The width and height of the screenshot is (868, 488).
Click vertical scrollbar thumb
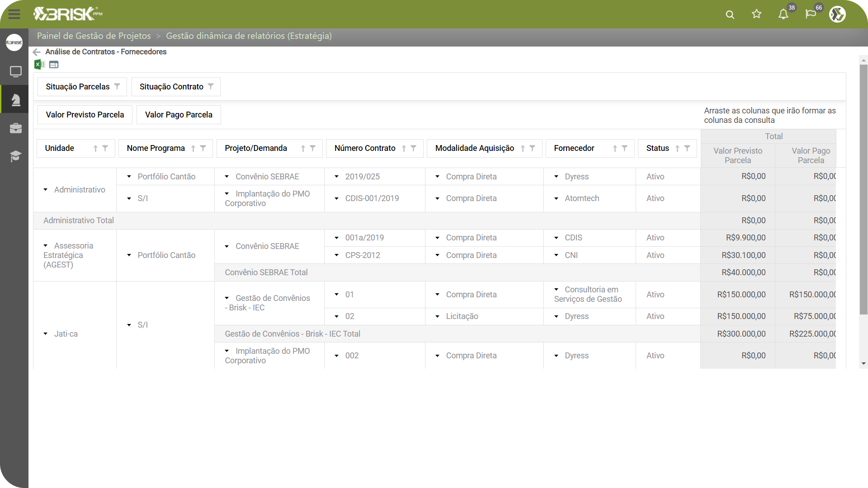point(863,189)
